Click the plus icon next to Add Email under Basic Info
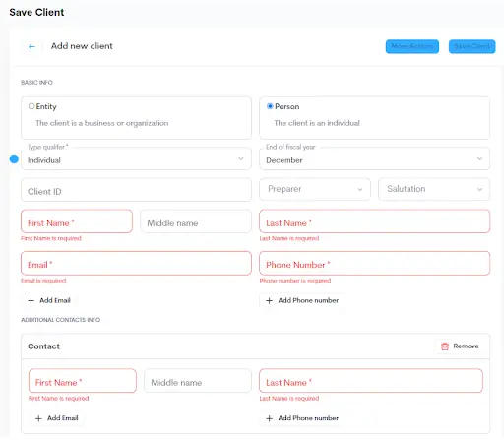Viewport: 504px width, 440px height. tap(31, 300)
